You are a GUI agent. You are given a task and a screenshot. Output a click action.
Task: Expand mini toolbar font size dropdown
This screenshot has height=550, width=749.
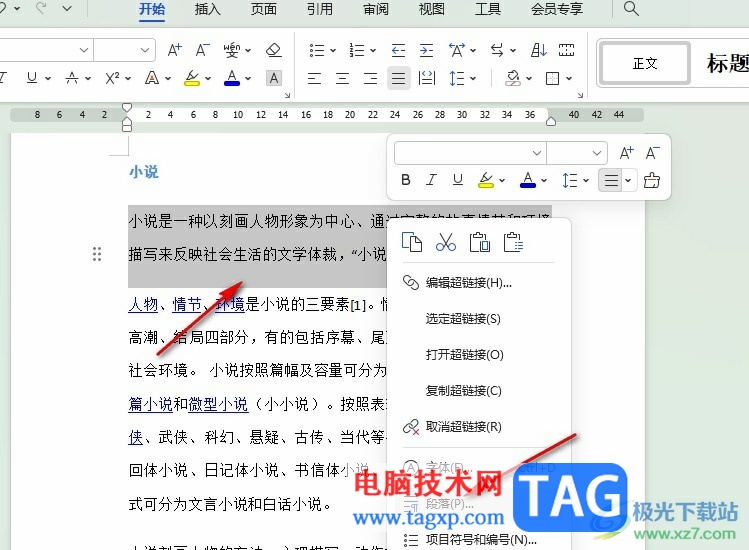(597, 153)
